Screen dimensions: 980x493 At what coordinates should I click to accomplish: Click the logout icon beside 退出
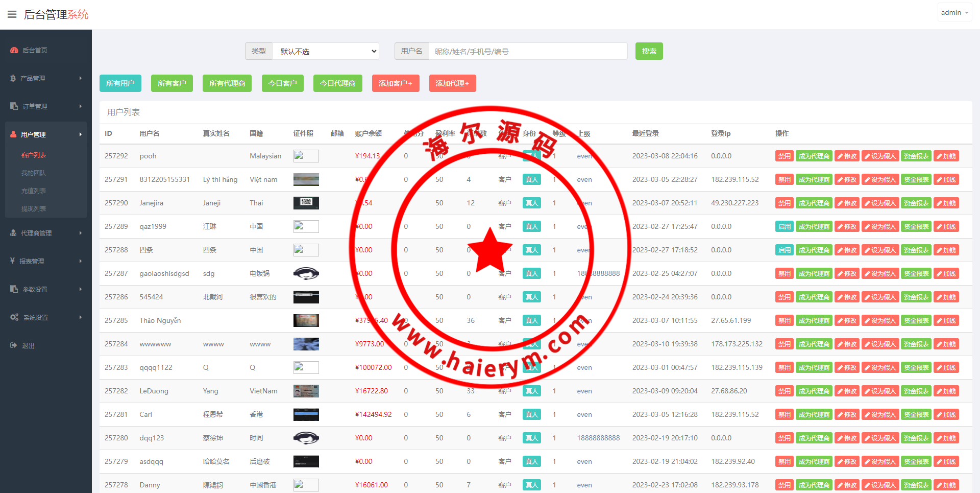[14, 345]
